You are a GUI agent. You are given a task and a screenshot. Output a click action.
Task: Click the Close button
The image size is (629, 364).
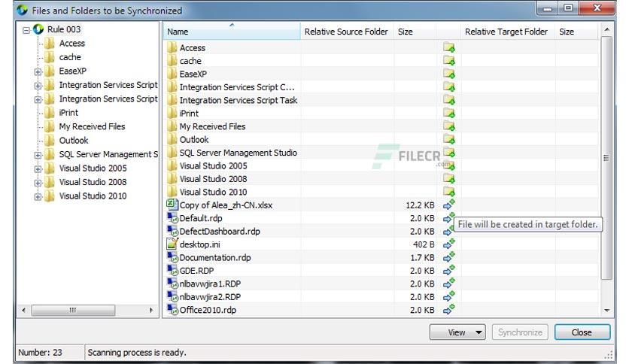[x=582, y=332]
